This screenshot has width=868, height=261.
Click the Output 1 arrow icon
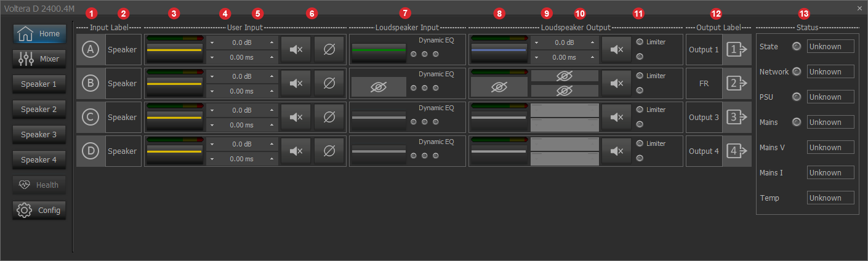click(737, 49)
